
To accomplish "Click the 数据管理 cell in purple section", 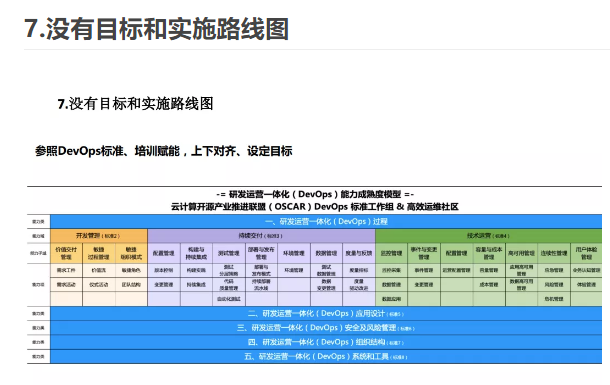I will pos(326,253).
